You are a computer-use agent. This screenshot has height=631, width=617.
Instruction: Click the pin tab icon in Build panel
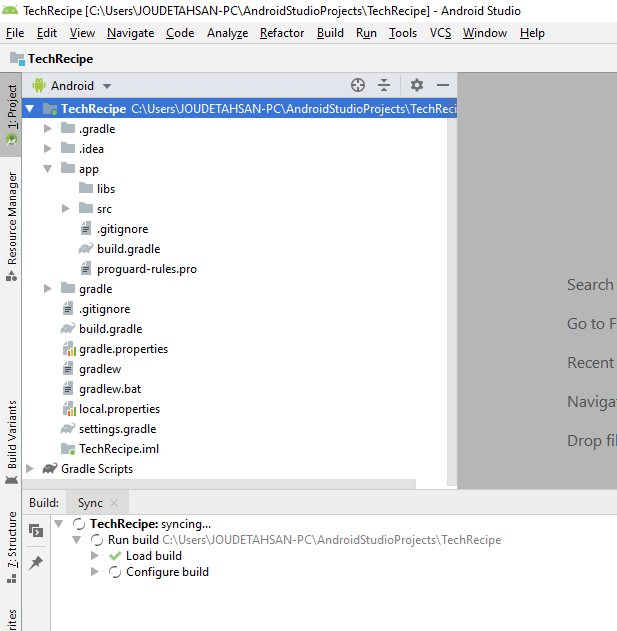pyautogui.click(x=36, y=562)
